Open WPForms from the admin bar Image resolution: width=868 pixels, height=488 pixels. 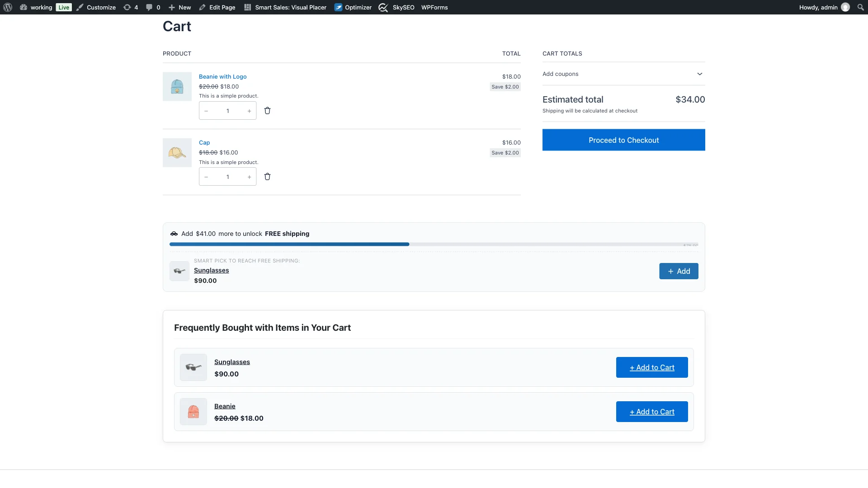pos(434,7)
